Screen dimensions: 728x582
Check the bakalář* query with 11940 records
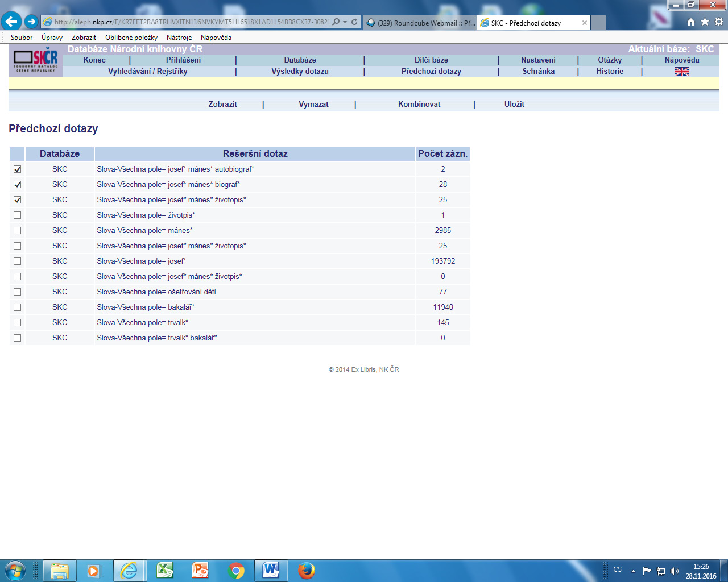[x=17, y=307]
